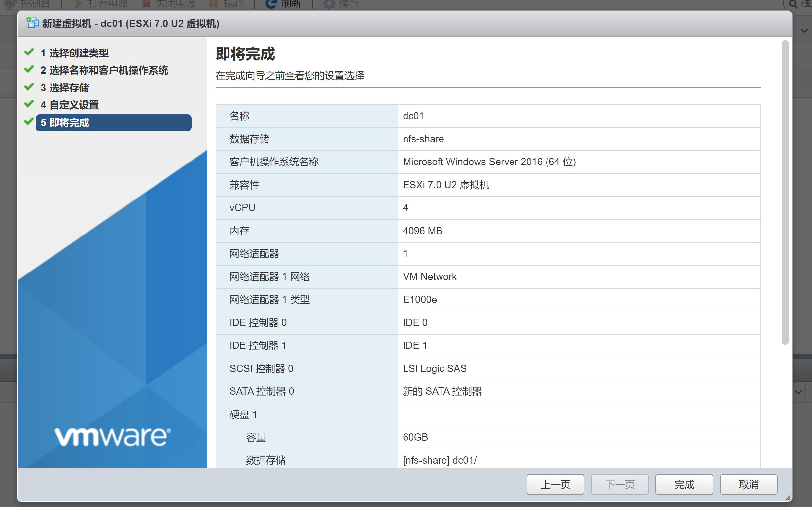Click the green power on icon
Image resolution: width=812 pixels, height=507 pixels.
pos(79,4)
